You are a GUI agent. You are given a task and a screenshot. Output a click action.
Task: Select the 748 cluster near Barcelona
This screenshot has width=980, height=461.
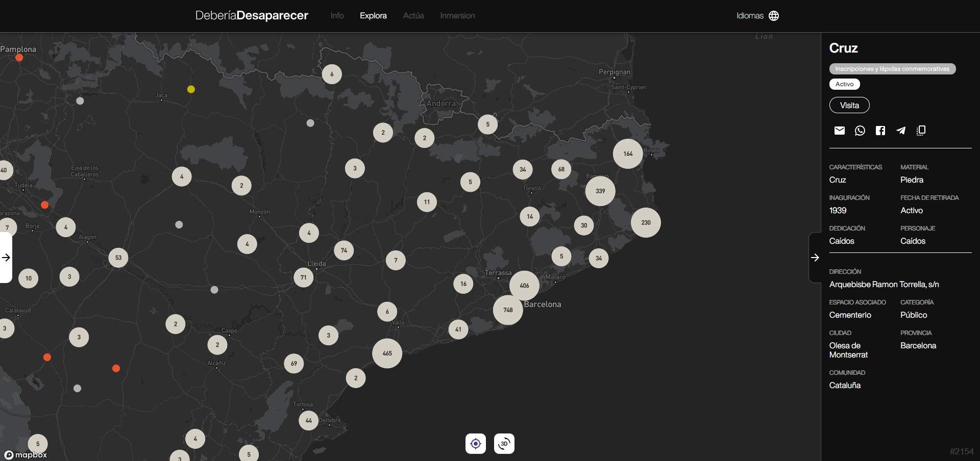508,310
